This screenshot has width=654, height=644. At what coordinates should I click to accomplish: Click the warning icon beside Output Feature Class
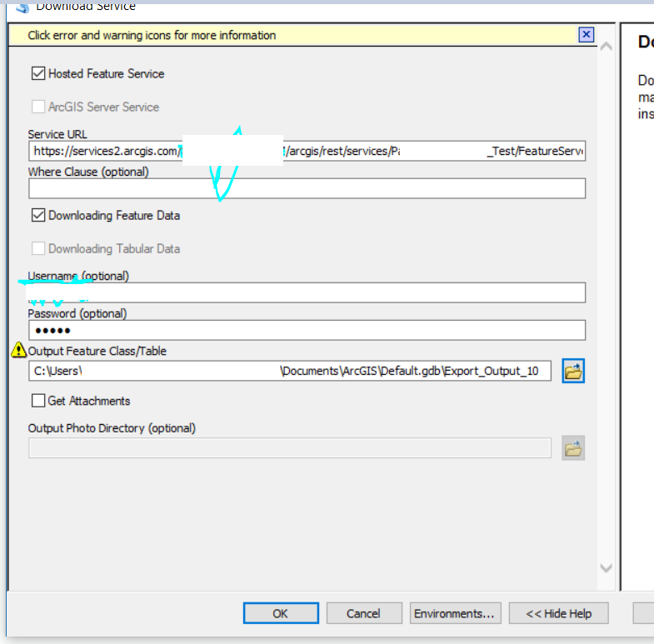click(18, 350)
